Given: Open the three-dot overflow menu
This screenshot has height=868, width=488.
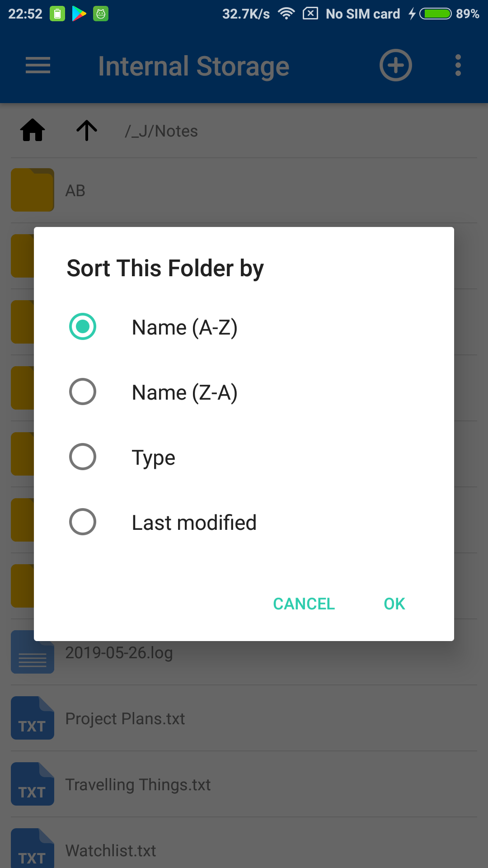Looking at the screenshot, I should [x=458, y=66].
